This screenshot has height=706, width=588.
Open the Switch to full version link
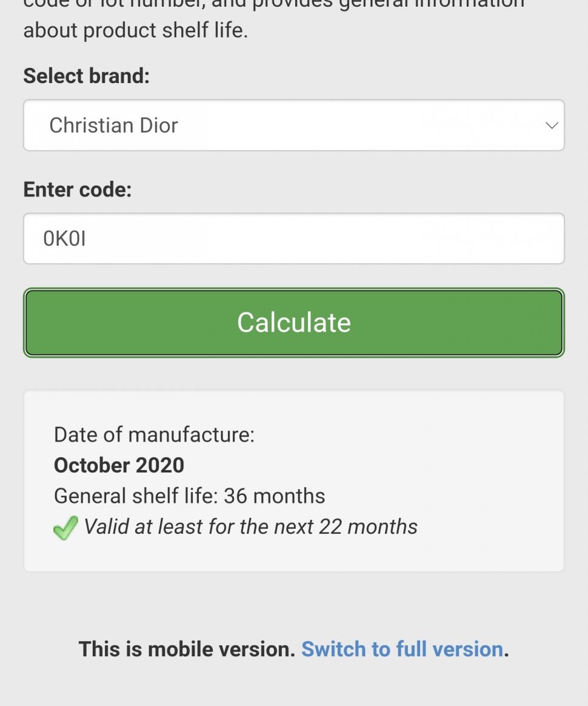[402, 649]
